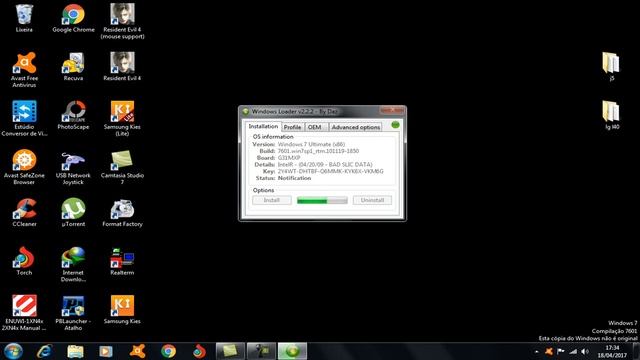
Task: Open the OEM tab
Action: point(315,127)
